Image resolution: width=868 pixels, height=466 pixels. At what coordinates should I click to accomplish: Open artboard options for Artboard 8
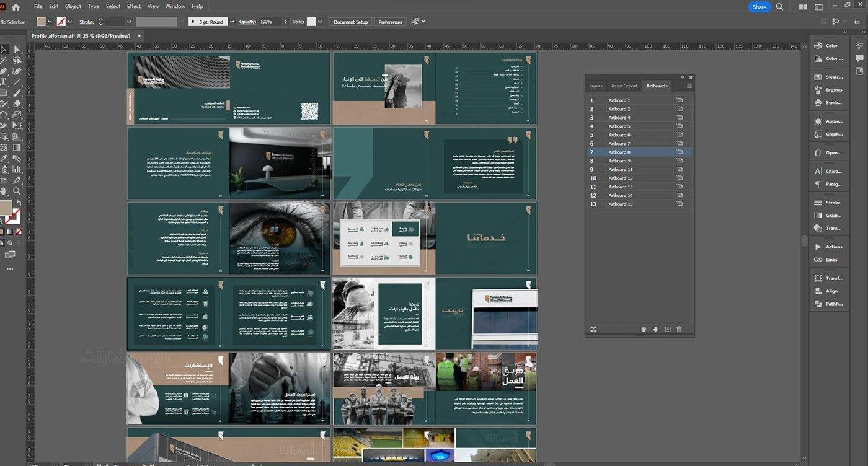click(680, 152)
